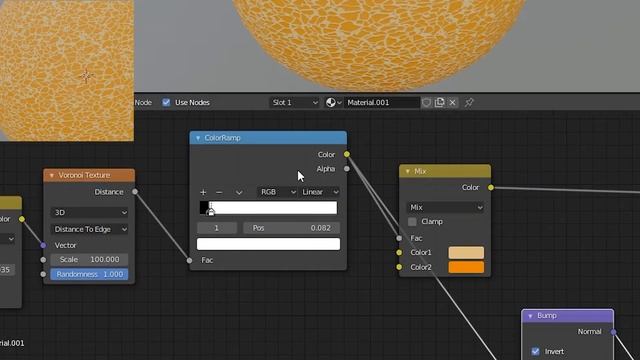Open the Linear interpolation dropdown

tap(320, 192)
